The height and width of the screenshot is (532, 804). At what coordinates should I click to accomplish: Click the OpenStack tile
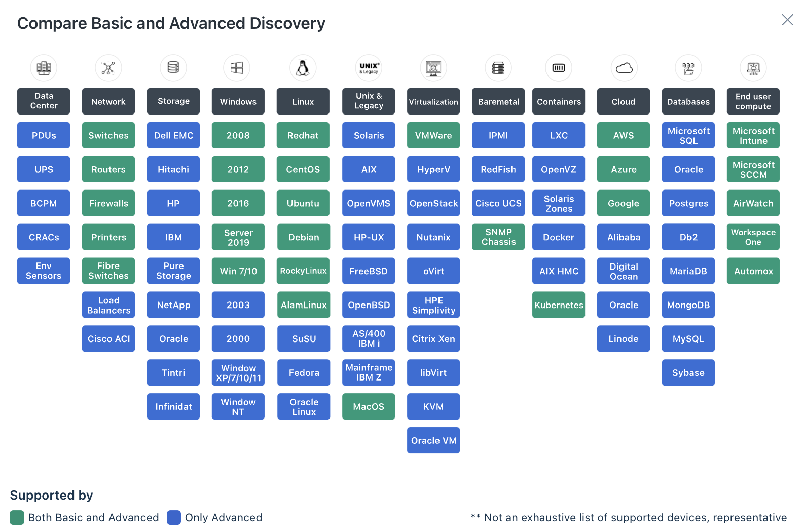click(433, 203)
